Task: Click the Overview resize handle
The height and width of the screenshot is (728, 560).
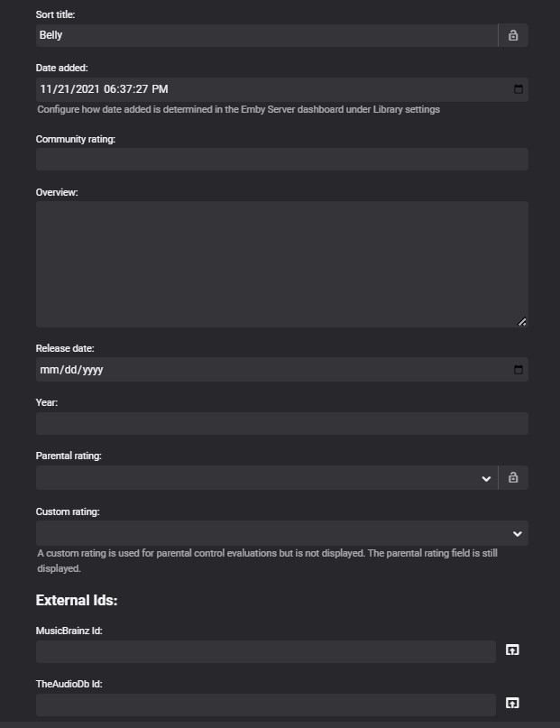Action: pyautogui.click(x=522, y=322)
